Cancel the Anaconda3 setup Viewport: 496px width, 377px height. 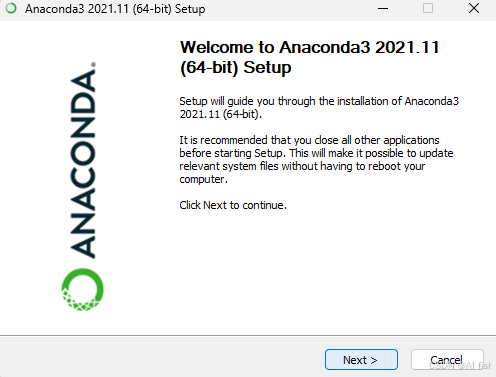coord(447,359)
